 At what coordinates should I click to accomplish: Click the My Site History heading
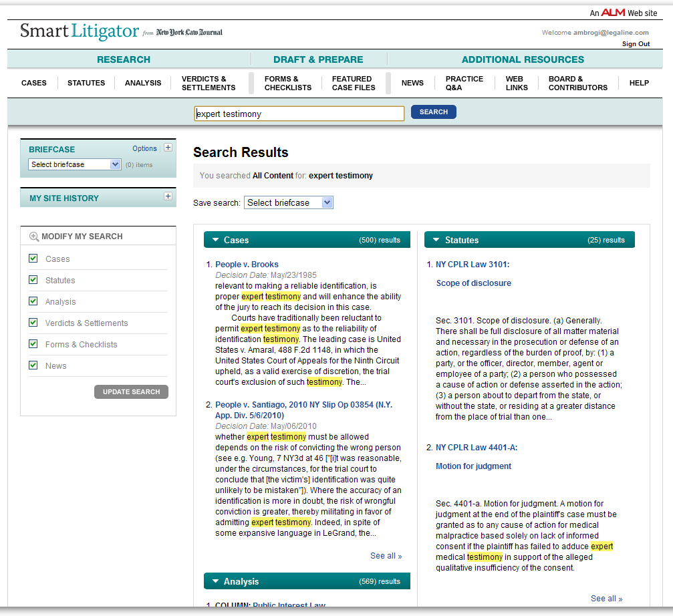[x=64, y=198]
